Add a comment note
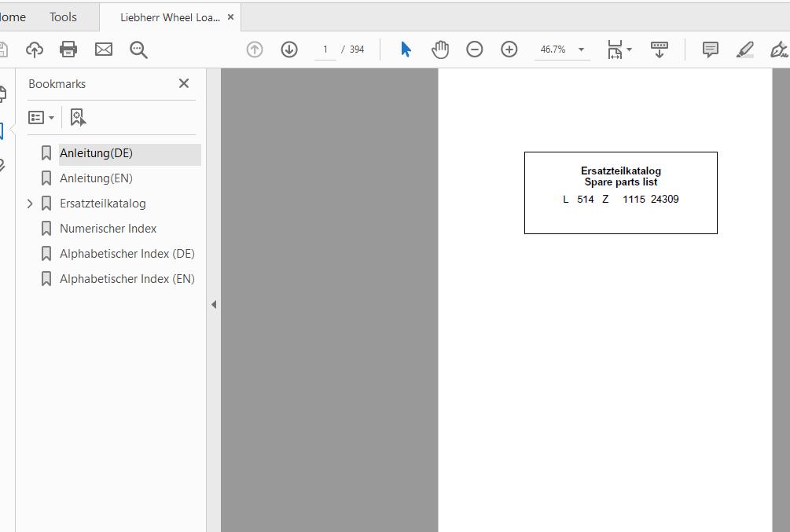The height and width of the screenshot is (532, 790). click(x=711, y=50)
